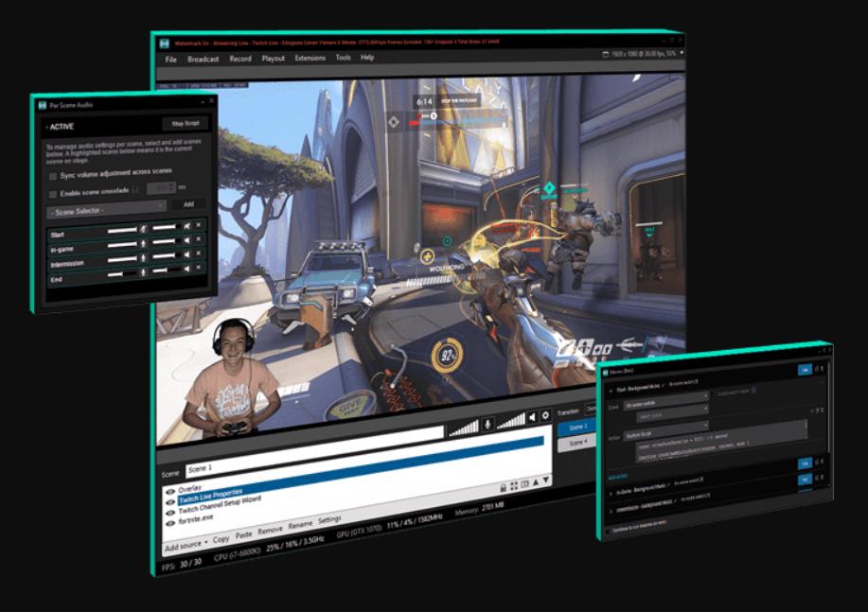Image resolution: width=868 pixels, height=612 pixels.
Task: Enable Sync volume adjustment across scenes
Action: tap(53, 175)
